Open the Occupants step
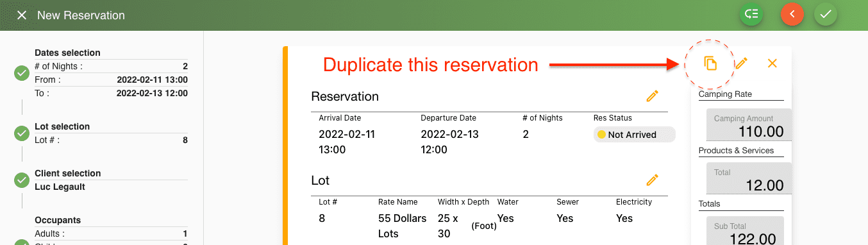The height and width of the screenshot is (245, 868). 58,220
